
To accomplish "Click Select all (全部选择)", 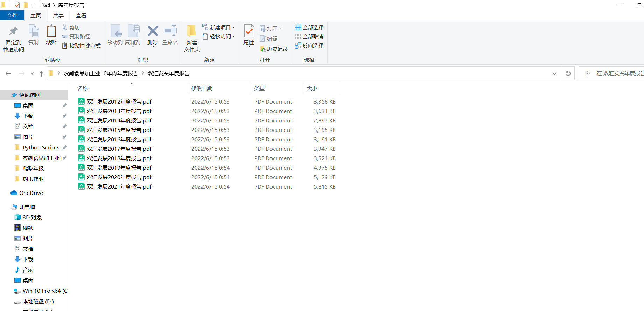I will [x=309, y=27].
